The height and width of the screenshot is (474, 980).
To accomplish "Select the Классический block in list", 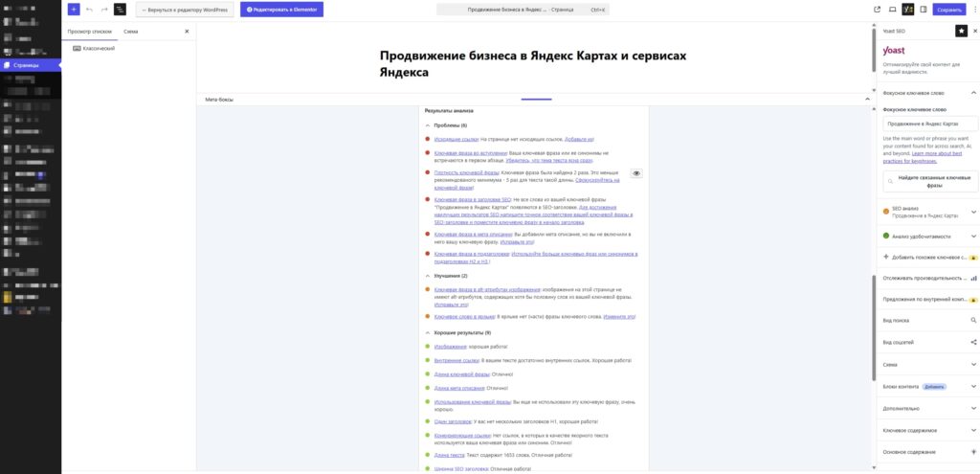I will pyautogui.click(x=100, y=48).
